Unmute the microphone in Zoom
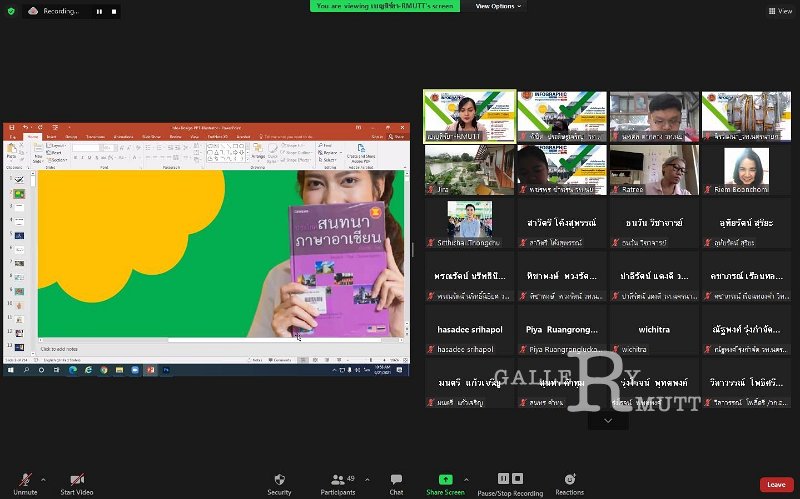Screen dimensions: 800x499 click(x=25, y=484)
